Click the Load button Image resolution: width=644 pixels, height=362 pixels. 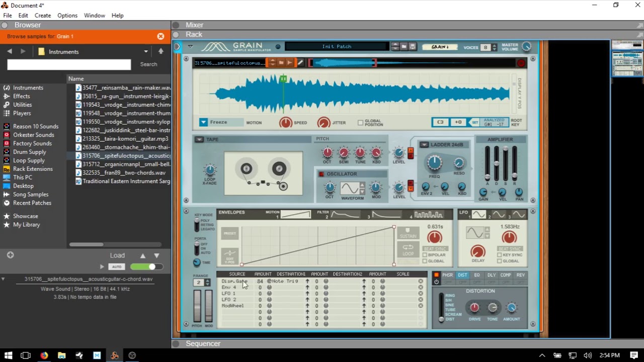coord(117,255)
